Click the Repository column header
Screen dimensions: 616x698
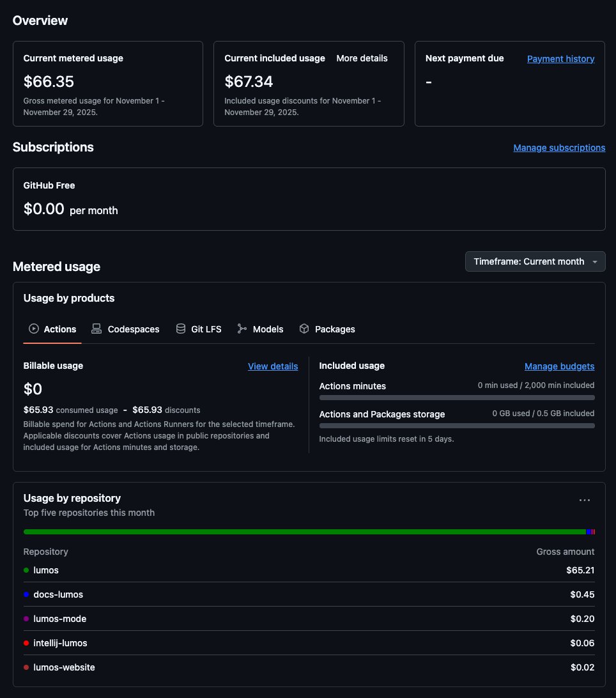46,552
